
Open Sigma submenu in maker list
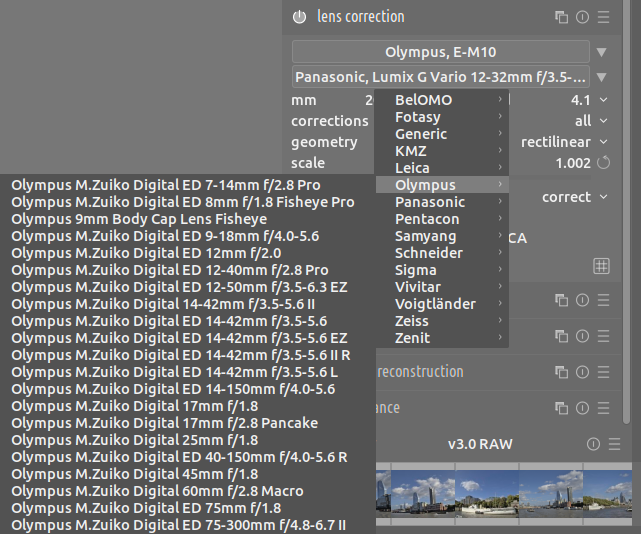click(x=442, y=270)
